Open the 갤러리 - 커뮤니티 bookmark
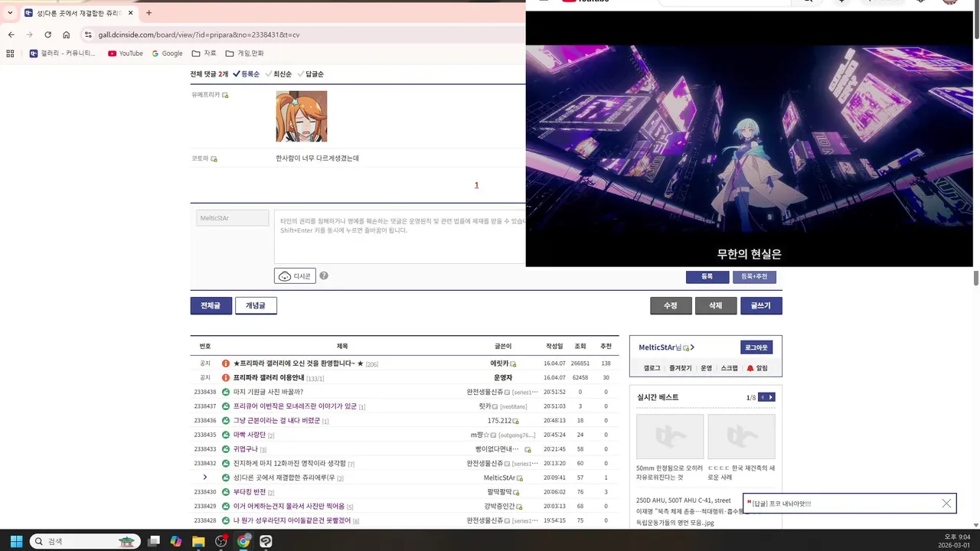The image size is (980, 551). (63, 54)
